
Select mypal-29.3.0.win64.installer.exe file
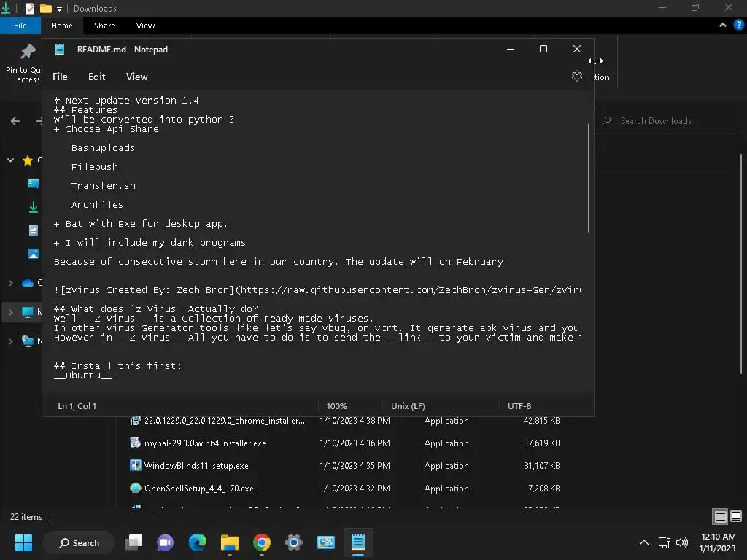point(205,443)
